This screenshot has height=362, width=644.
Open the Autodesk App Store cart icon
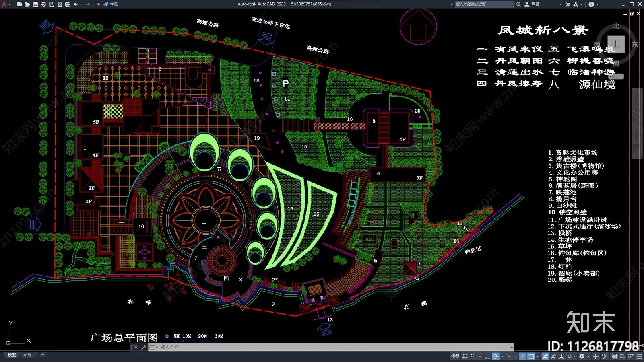coord(568,4)
